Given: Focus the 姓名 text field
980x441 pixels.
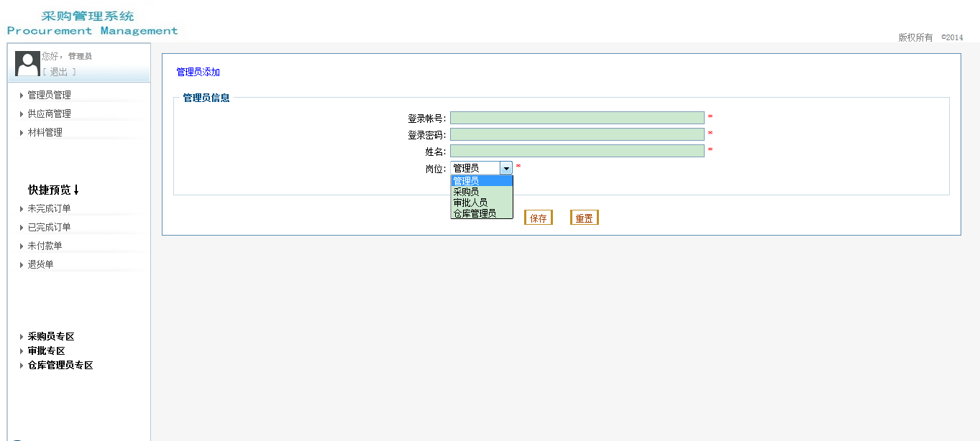Looking at the screenshot, I should (577, 151).
